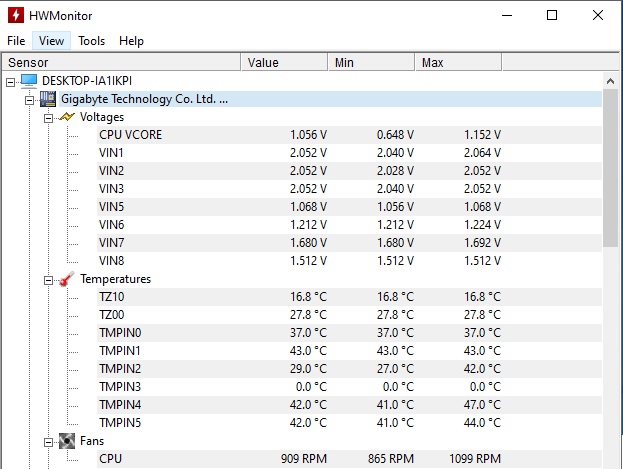Collapse the Temperatures section

(x=48, y=281)
